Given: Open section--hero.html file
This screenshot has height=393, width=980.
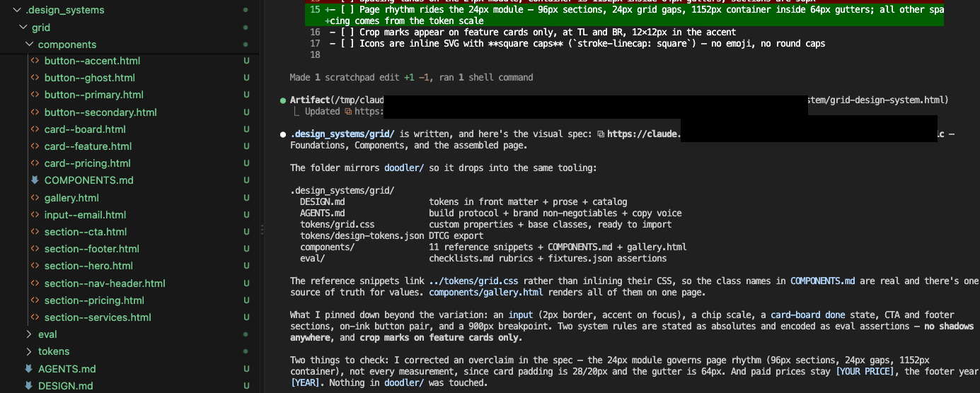Looking at the screenshot, I should coord(88,266).
